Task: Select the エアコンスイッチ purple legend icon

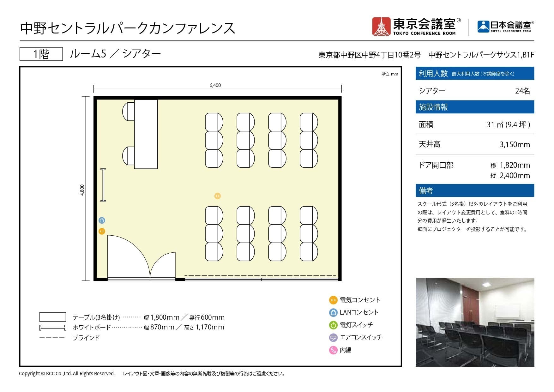Action: coord(333,337)
